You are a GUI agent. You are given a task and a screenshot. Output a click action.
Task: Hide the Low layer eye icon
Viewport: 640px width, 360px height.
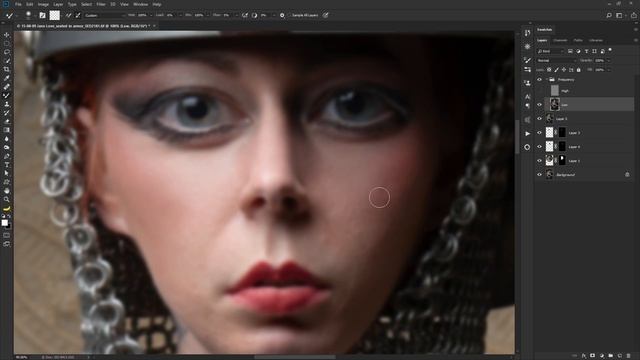click(539, 104)
